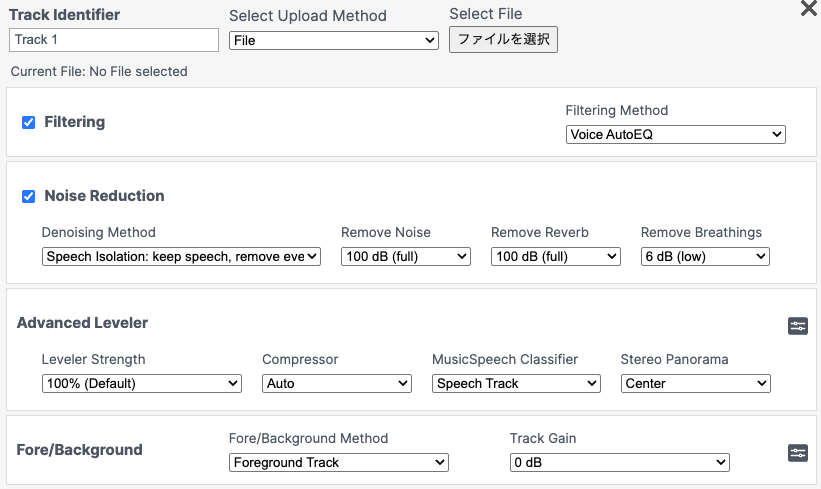Screen dimensions: 821x489
Task: Expand the Filtering Method dropdown
Action: [x=676, y=135]
